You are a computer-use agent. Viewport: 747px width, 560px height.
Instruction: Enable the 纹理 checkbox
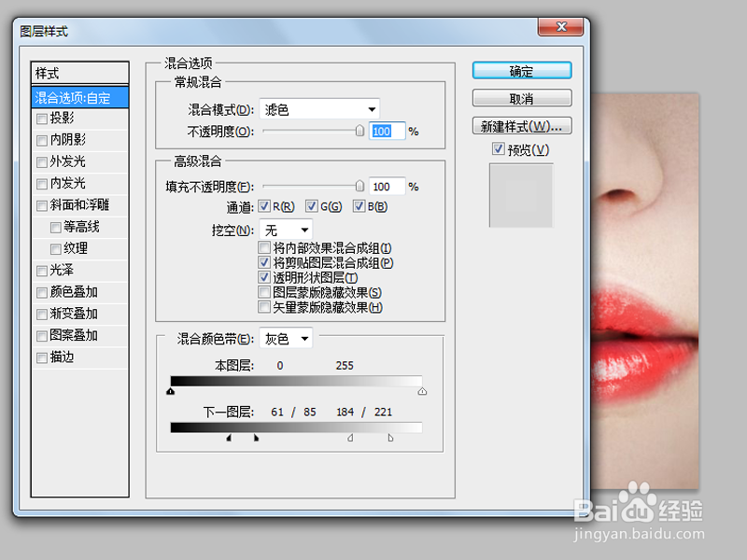(56, 249)
